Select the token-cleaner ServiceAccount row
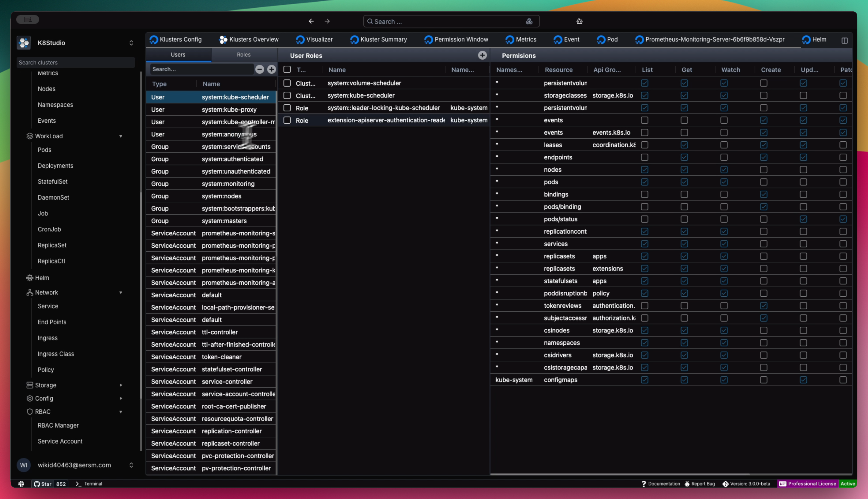868x499 pixels. coord(211,357)
